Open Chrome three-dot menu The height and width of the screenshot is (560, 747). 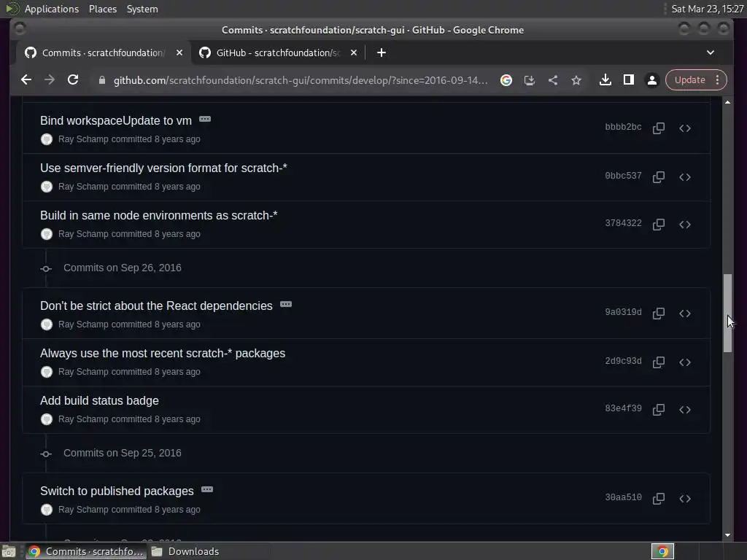pos(718,80)
